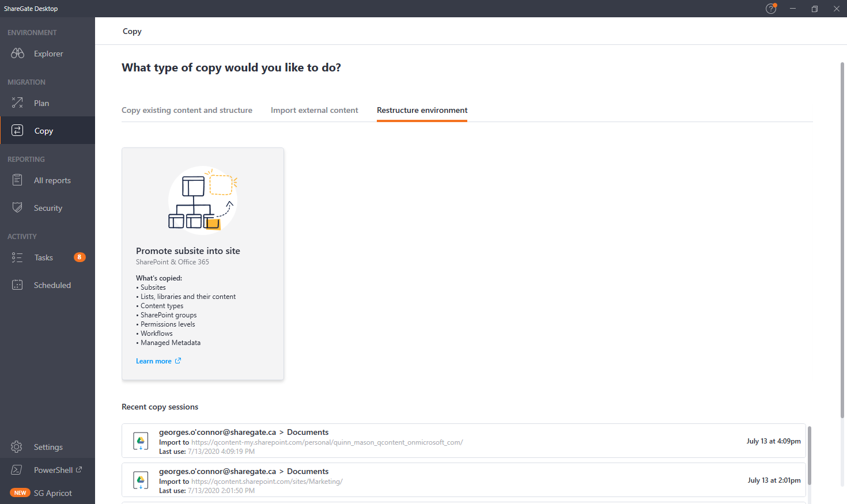The image size is (847, 504).
Task: Switch to Import external content tab
Action: (314, 110)
